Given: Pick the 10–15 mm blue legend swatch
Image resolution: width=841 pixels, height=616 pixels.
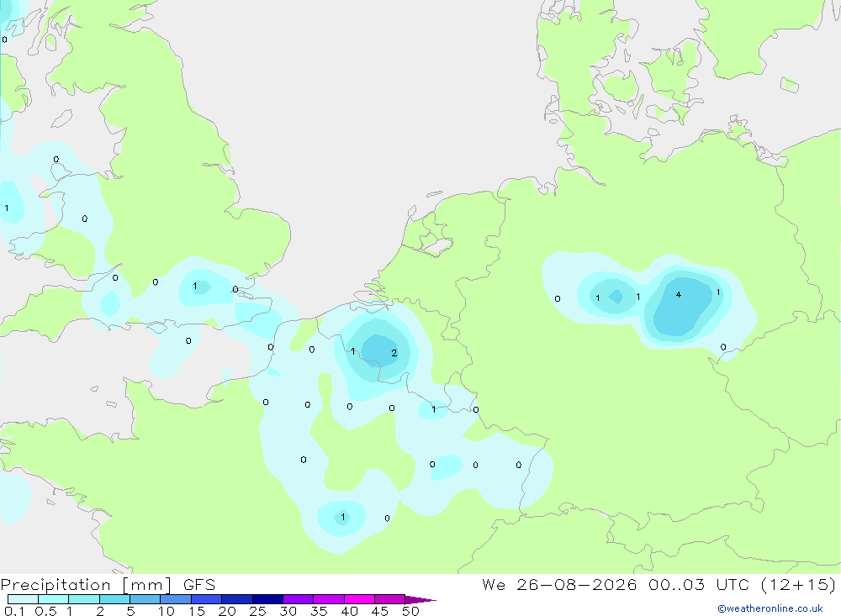Looking at the screenshot, I should pos(176,599).
